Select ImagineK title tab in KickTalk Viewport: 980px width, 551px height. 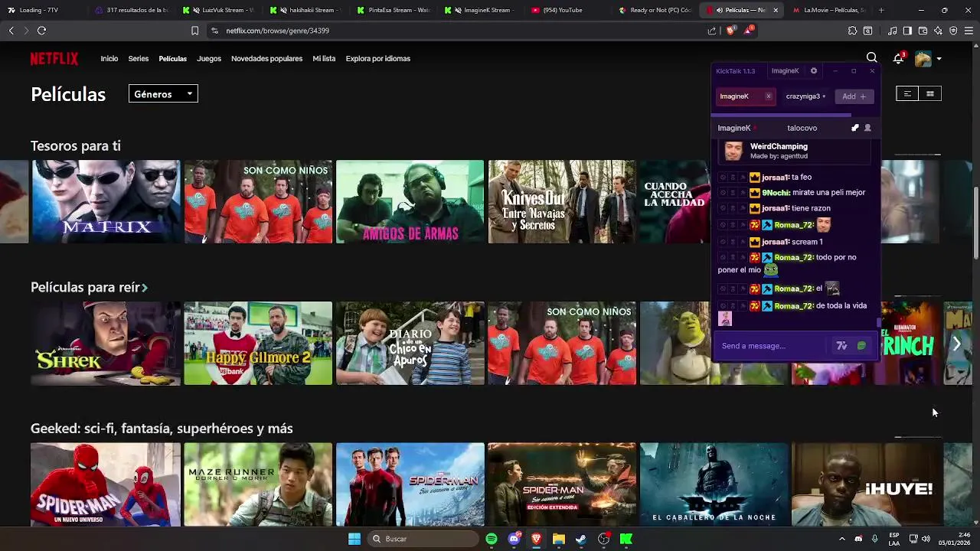click(x=785, y=71)
